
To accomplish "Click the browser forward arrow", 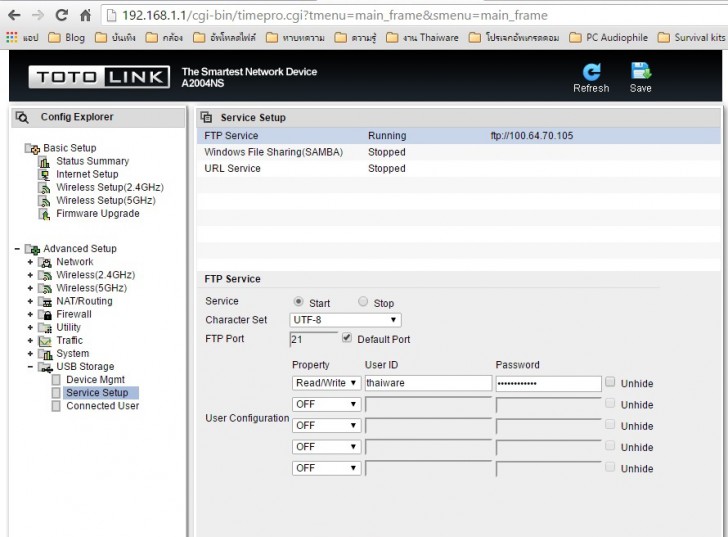I will point(38,15).
